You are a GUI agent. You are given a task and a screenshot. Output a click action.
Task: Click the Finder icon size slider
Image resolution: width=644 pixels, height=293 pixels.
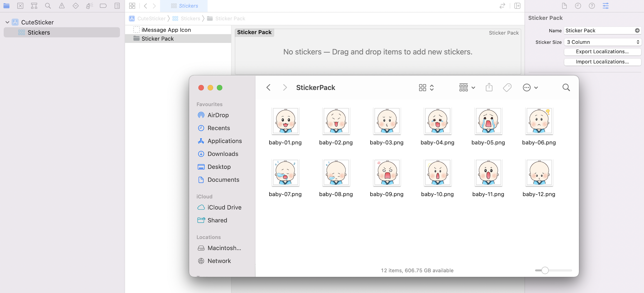click(x=545, y=270)
